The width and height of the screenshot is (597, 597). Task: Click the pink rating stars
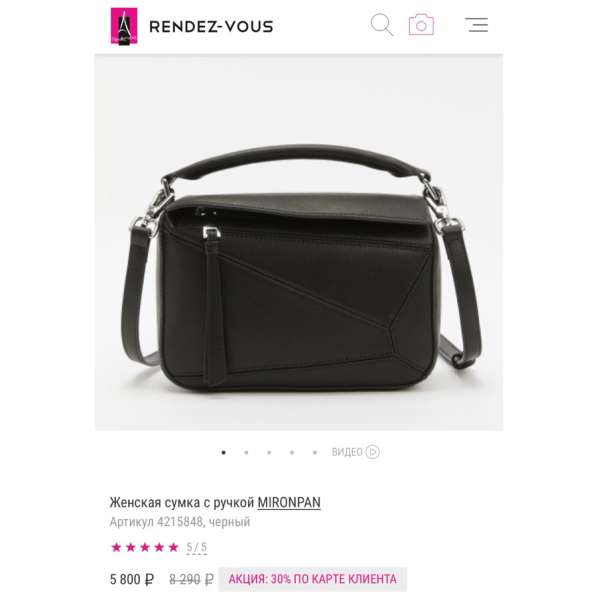pyautogui.click(x=145, y=548)
